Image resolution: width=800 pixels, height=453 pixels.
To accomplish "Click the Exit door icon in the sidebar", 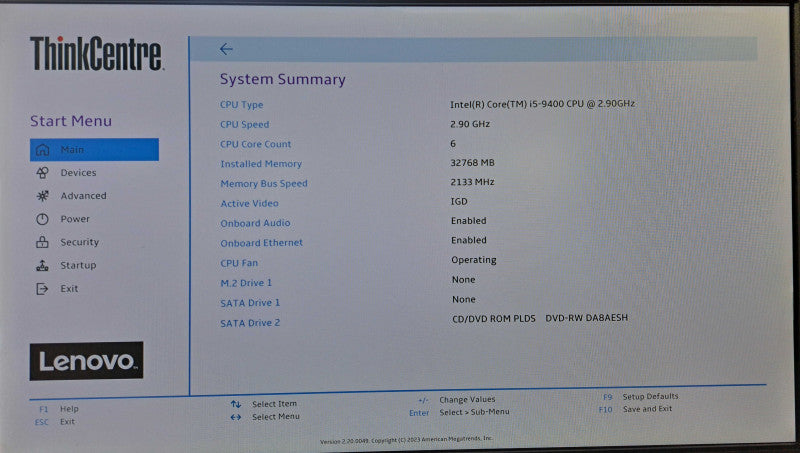I will click(42, 289).
